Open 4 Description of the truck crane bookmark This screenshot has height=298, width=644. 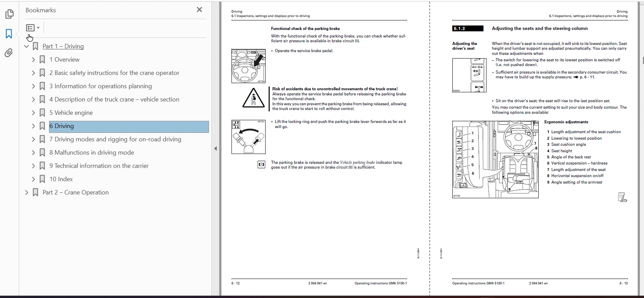click(114, 99)
